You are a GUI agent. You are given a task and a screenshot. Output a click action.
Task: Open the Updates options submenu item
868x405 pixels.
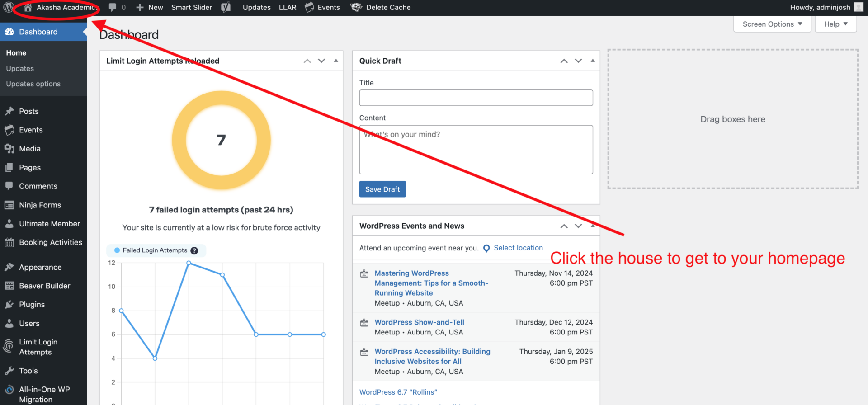coord(33,84)
